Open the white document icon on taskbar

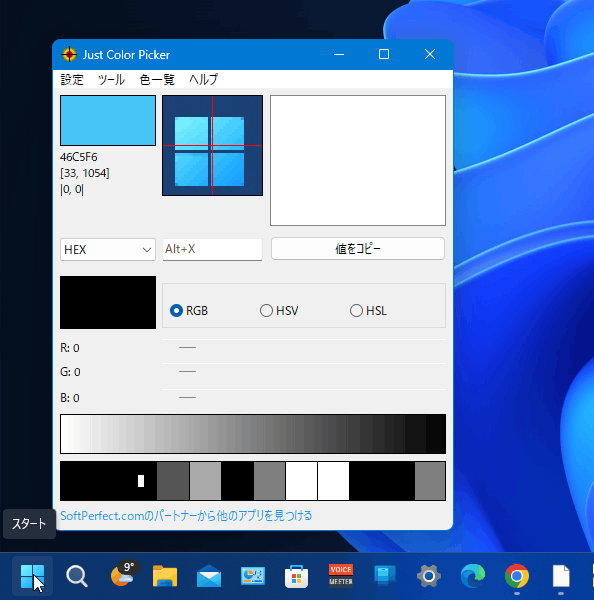(x=561, y=576)
